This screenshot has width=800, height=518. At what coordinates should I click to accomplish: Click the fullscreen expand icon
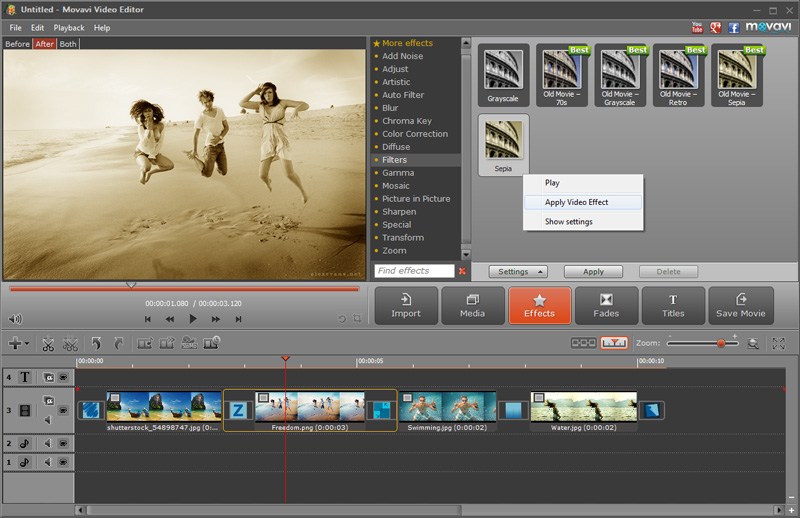pos(778,343)
